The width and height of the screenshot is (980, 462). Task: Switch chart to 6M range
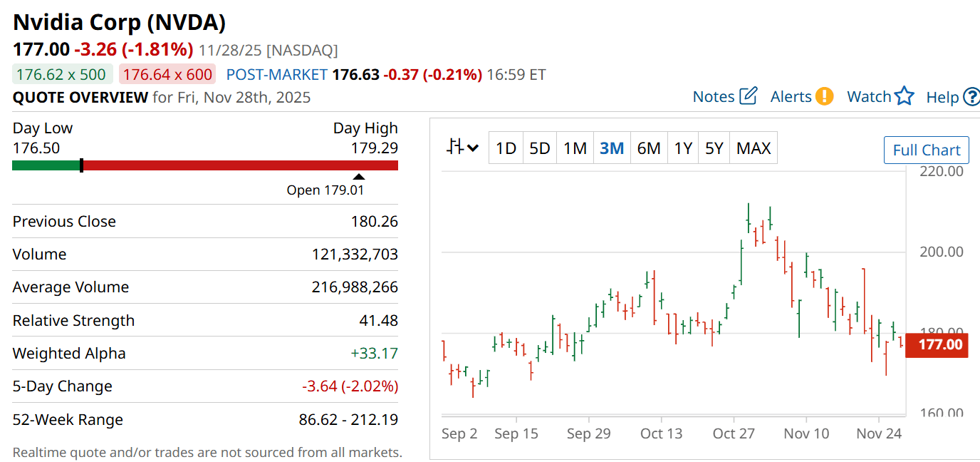[x=649, y=148]
